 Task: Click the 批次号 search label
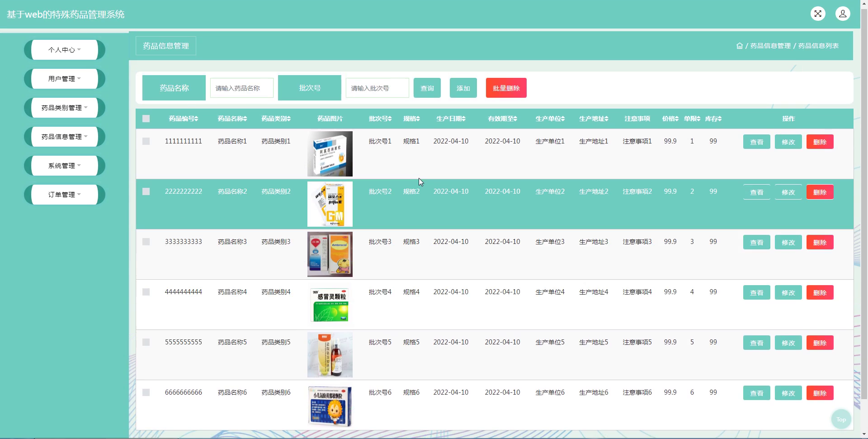click(x=310, y=88)
